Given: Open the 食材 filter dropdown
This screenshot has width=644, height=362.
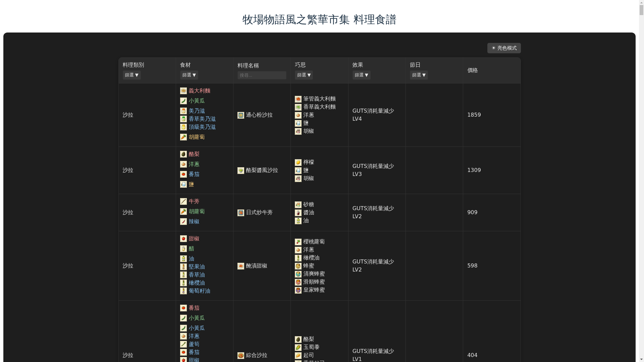Looking at the screenshot, I should click(x=189, y=75).
